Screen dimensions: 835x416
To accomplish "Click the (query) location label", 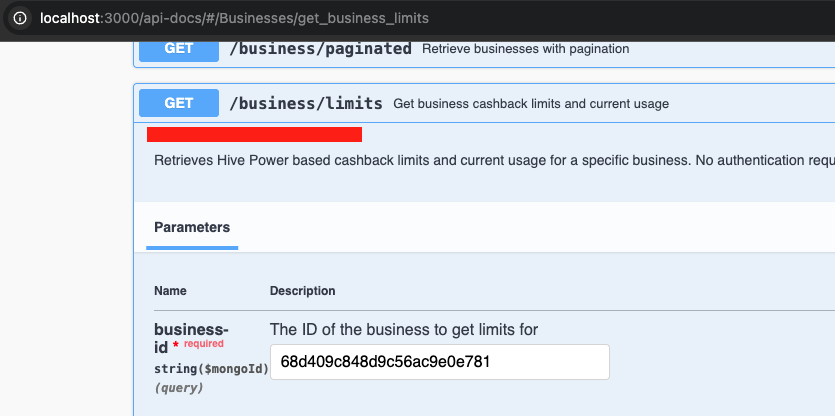I will tap(179, 387).
